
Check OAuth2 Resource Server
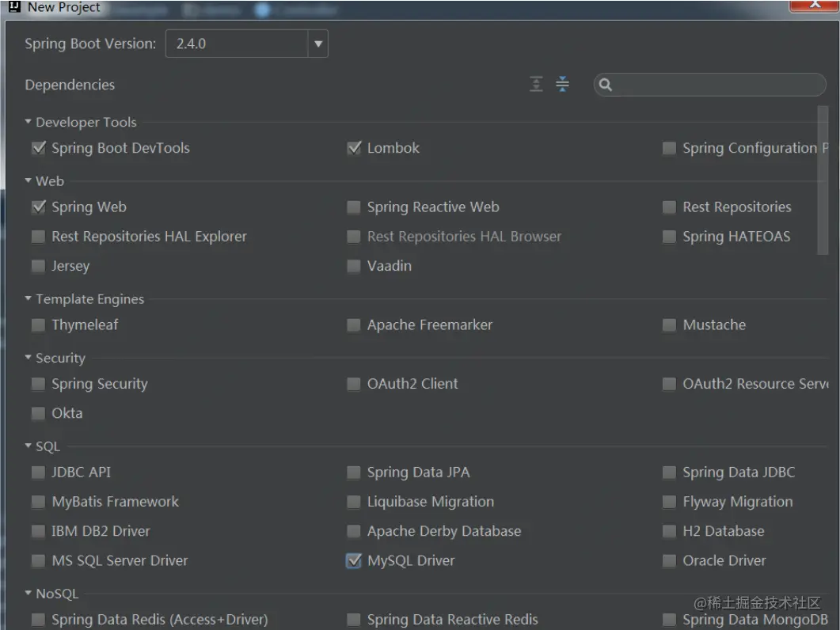click(x=669, y=384)
